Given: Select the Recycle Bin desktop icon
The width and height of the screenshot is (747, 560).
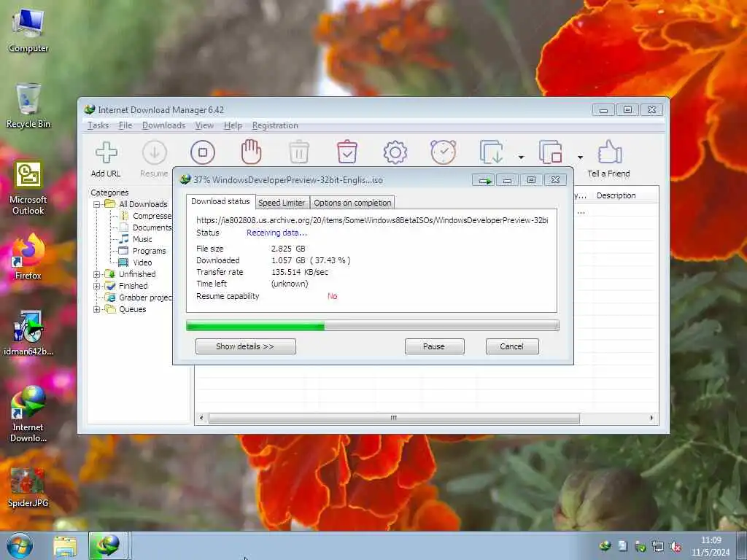Looking at the screenshot, I should click(x=28, y=106).
